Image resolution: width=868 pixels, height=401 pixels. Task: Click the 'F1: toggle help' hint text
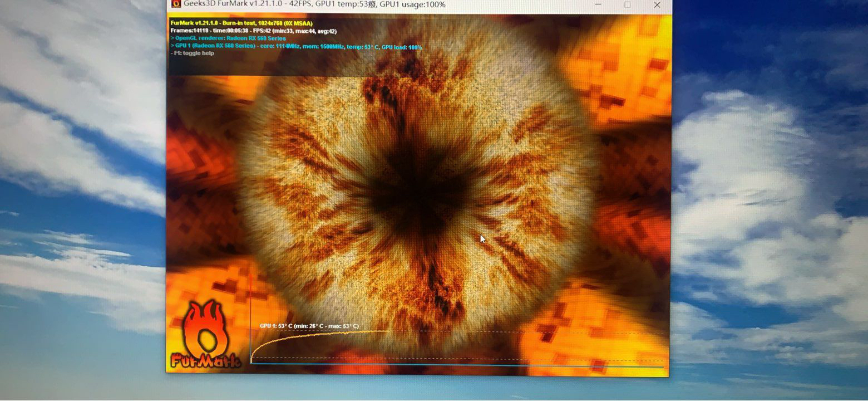tap(192, 53)
